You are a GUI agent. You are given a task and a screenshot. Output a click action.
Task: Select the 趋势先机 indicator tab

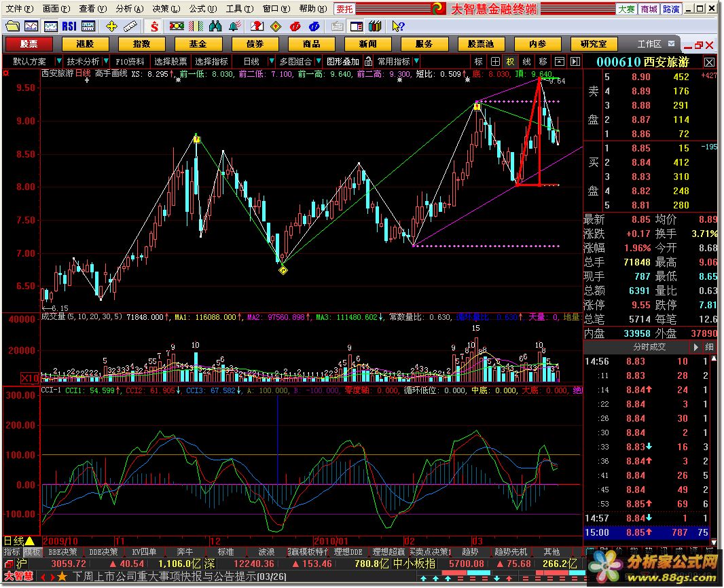(x=511, y=552)
